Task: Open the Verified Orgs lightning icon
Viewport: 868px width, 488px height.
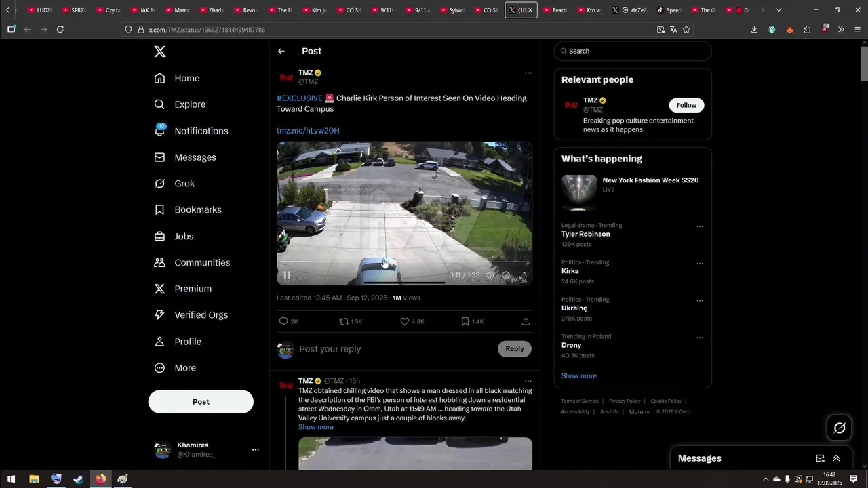Action: (x=159, y=315)
